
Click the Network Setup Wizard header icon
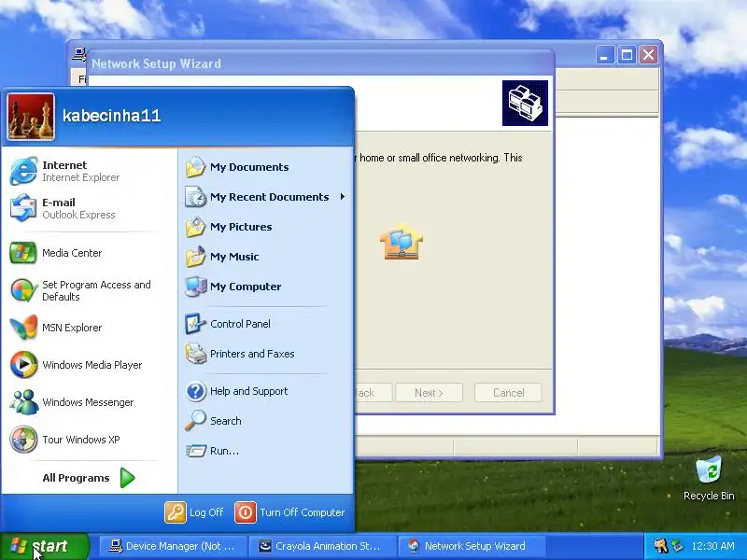coord(525,103)
